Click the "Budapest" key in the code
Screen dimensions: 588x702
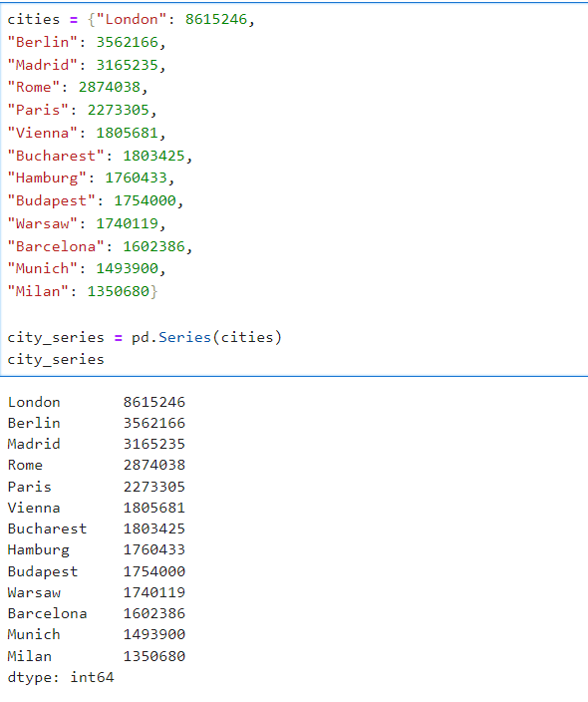click(x=52, y=200)
